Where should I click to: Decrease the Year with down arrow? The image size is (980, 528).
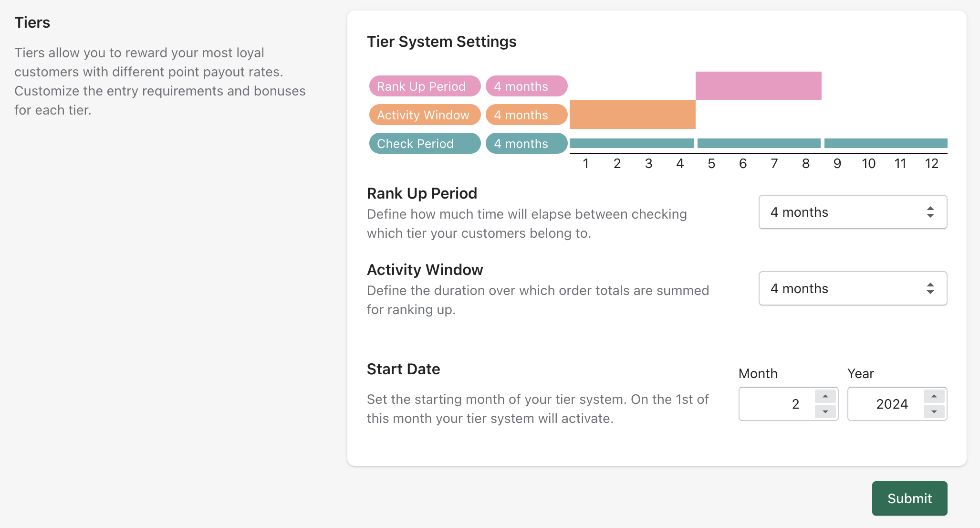tap(934, 412)
